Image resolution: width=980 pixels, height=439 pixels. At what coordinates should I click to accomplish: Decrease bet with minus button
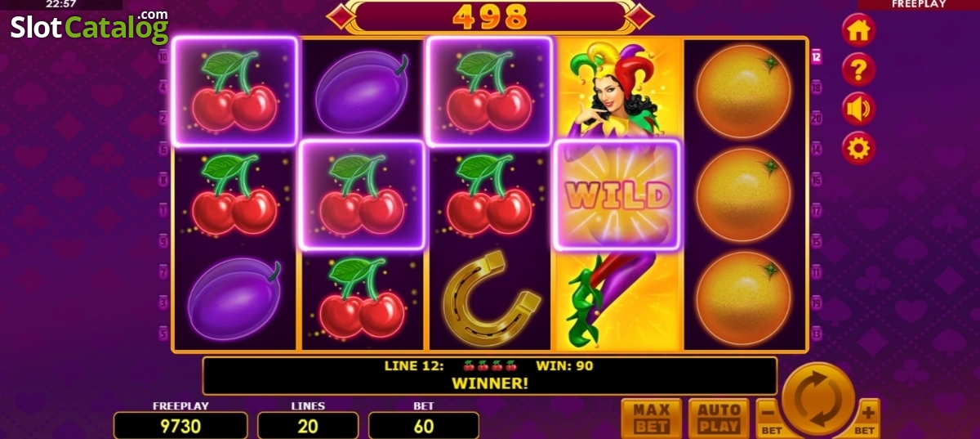coord(769,419)
